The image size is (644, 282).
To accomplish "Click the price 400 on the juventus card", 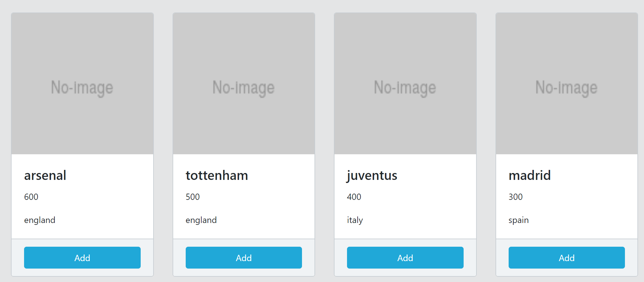I will [x=354, y=197].
